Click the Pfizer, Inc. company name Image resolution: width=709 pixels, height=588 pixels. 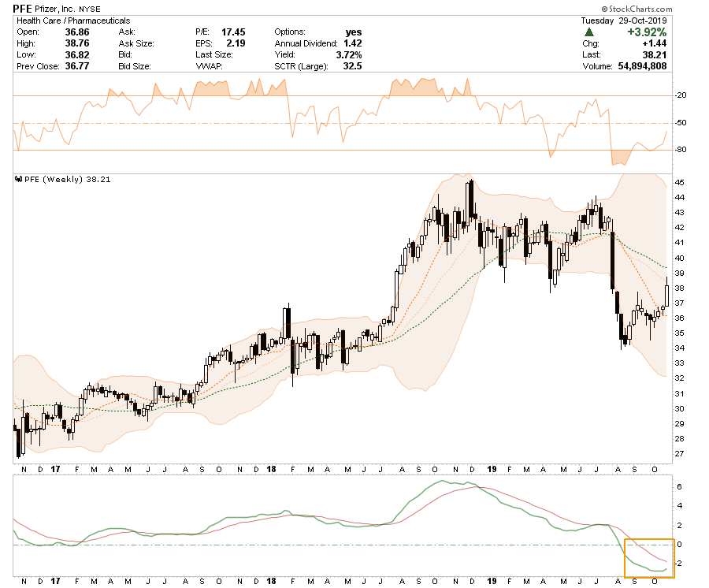pyautogui.click(x=55, y=9)
